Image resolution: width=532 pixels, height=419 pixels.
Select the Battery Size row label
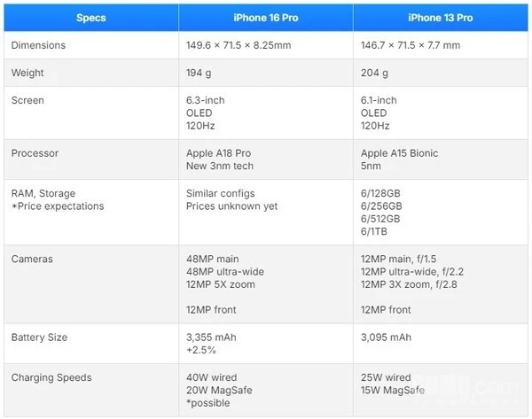pos(39,338)
